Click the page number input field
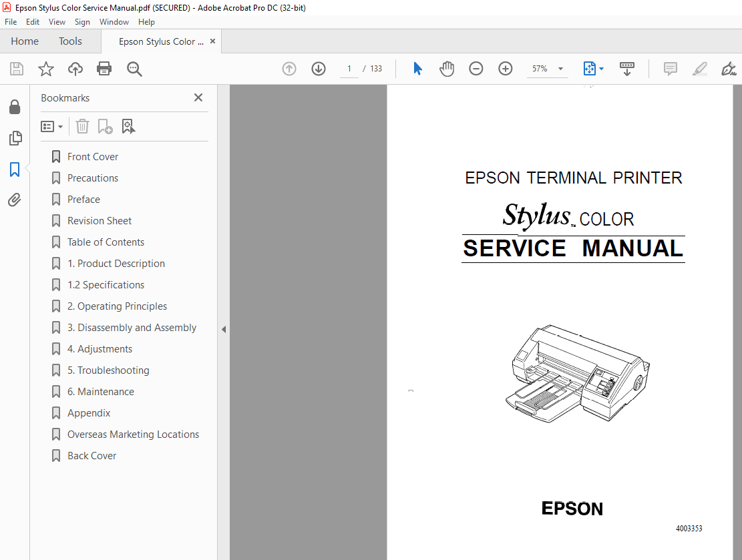742x560 pixels. pos(349,68)
